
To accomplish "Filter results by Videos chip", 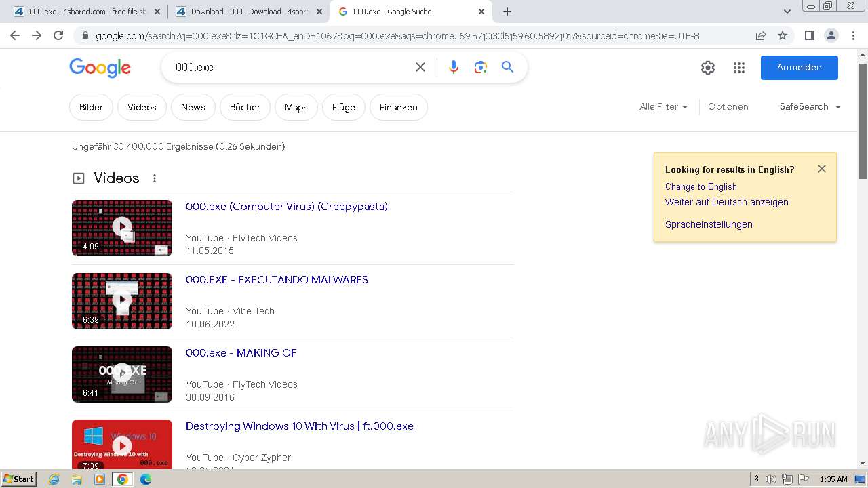I will point(142,107).
